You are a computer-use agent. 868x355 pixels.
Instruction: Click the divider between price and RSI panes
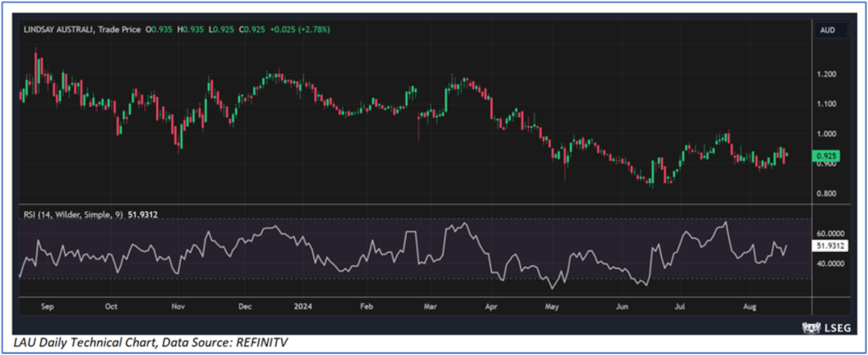point(415,204)
